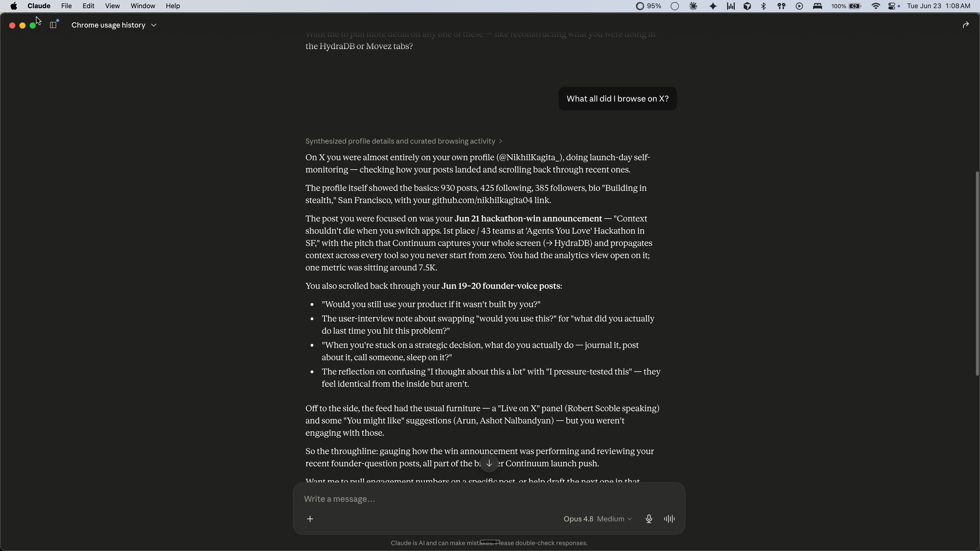Click the play-circle Now Playing icon
This screenshot has height=551, width=980.
(x=799, y=6)
